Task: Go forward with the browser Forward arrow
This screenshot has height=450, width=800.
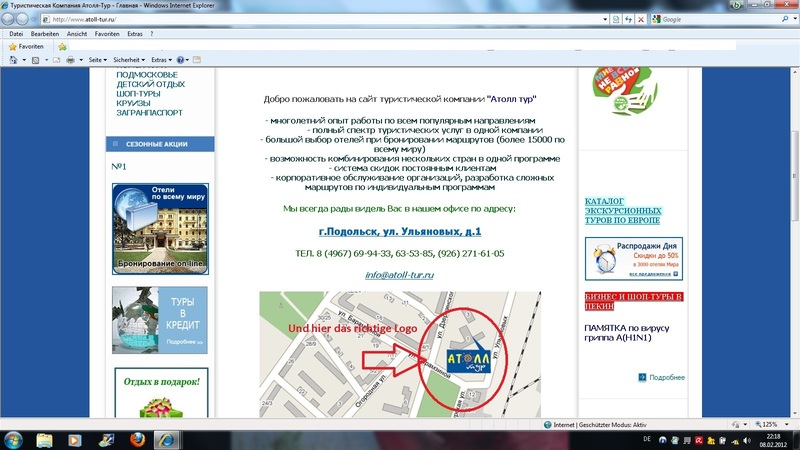Action: click(22, 19)
